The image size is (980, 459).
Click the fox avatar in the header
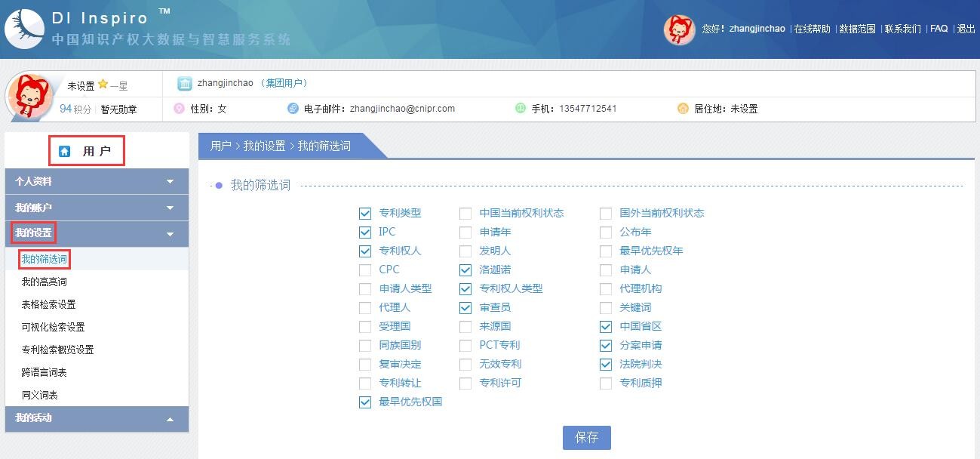coord(679,29)
